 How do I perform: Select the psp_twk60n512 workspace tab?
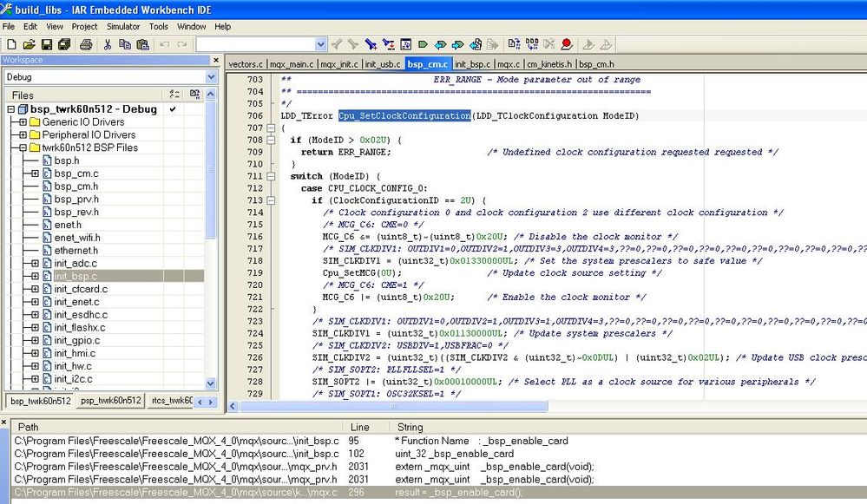pyautogui.click(x=110, y=401)
